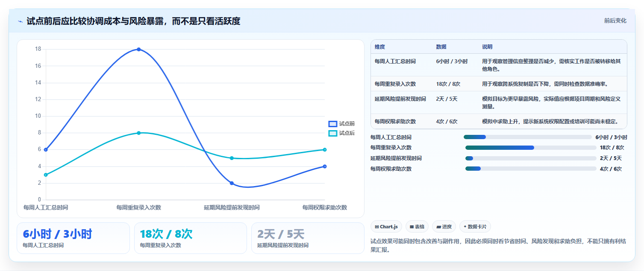Click the 进度 tag chip
The height and width of the screenshot is (271, 644).
(x=444, y=227)
